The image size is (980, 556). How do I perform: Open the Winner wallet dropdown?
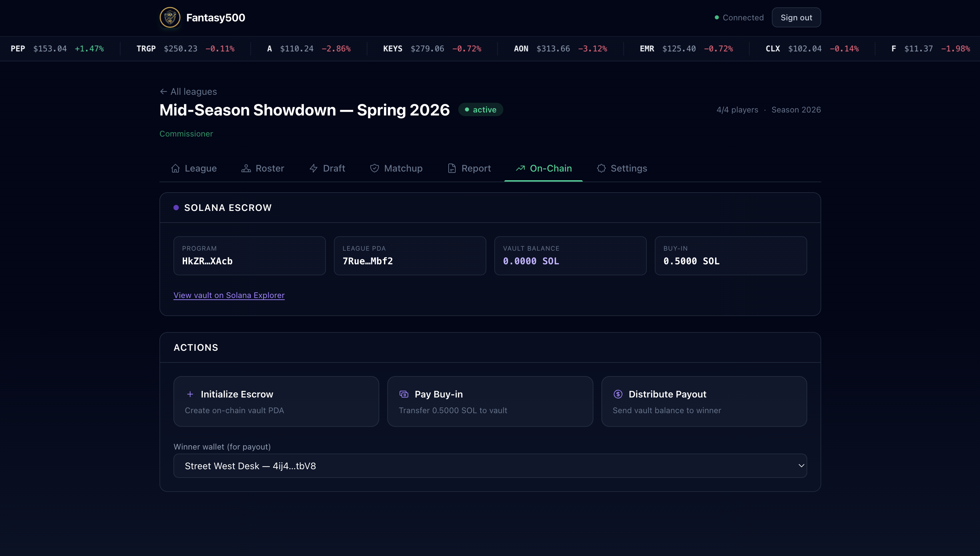tap(490, 466)
